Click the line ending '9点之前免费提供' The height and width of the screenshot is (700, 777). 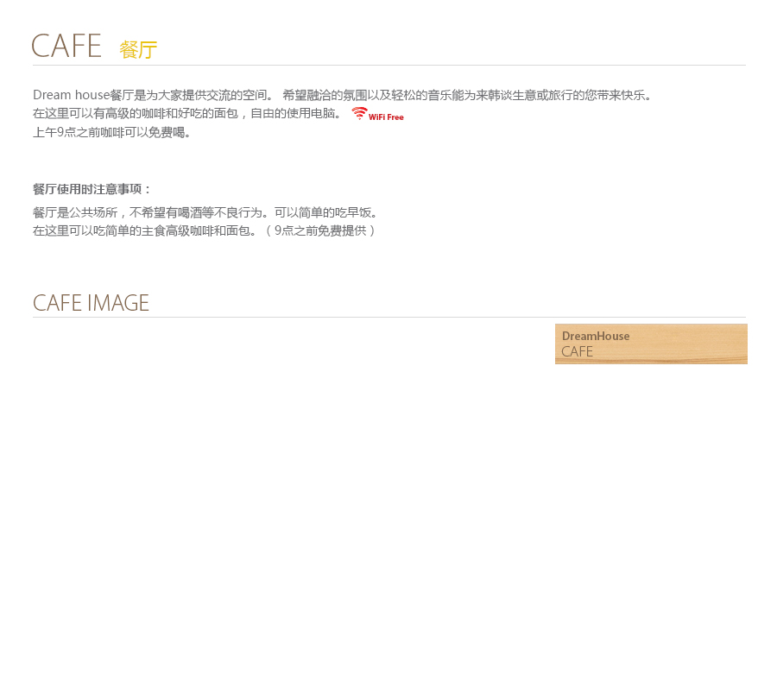click(204, 230)
